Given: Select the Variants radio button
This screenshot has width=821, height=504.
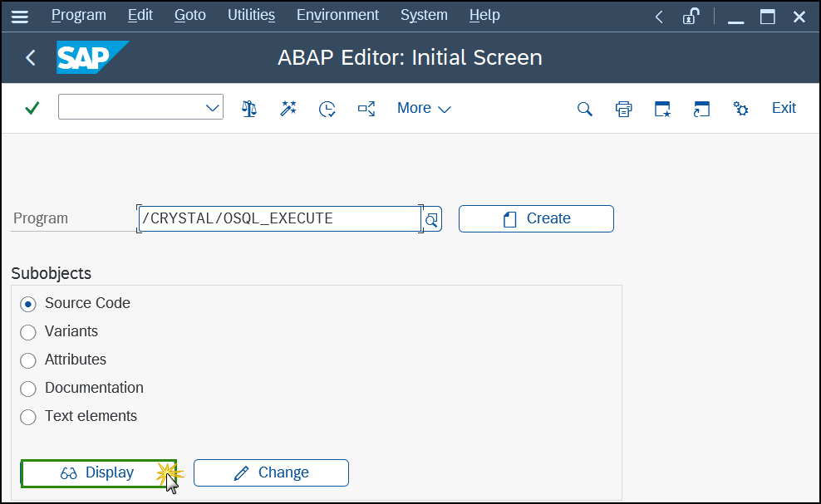Looking at the screenshot, I should pyautogui.click(x=27, y=332).
